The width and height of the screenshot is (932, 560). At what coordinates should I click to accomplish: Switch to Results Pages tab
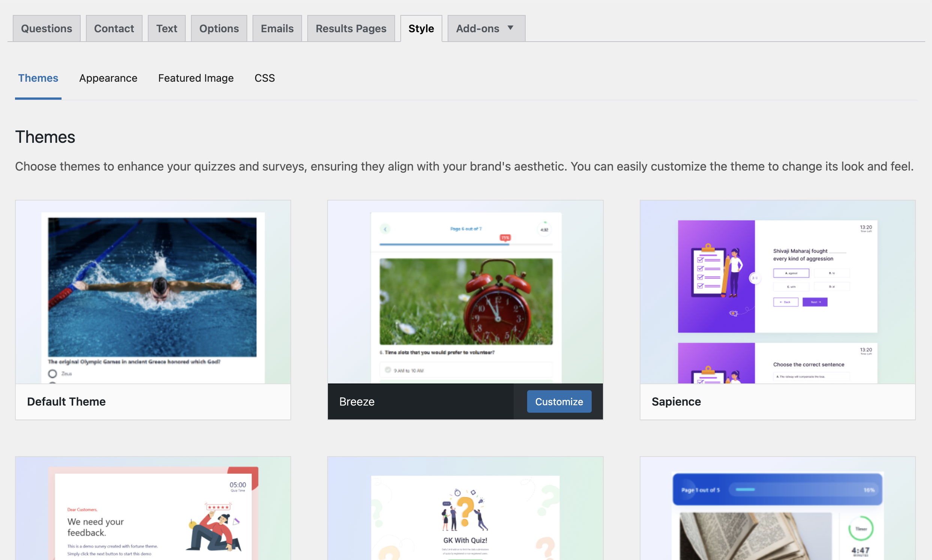(x=350, y=29)
